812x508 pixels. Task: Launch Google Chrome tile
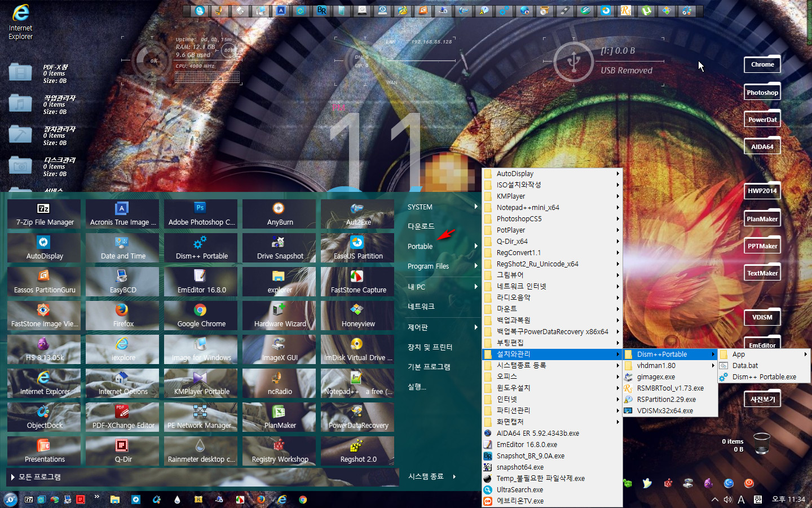click(201, 316)
